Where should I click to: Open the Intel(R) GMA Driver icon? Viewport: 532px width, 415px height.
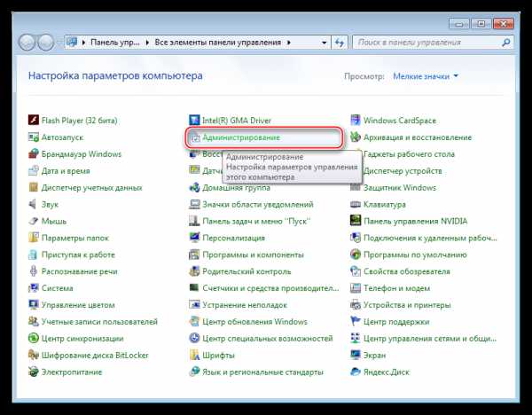194,120
